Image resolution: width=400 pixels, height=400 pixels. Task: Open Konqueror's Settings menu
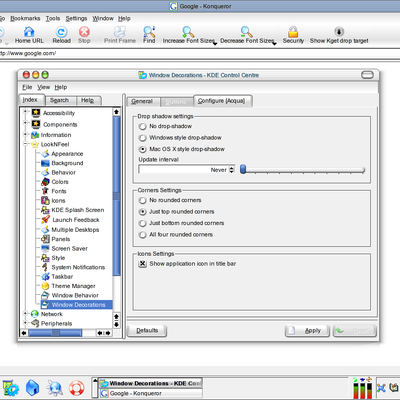click(76, 18)
